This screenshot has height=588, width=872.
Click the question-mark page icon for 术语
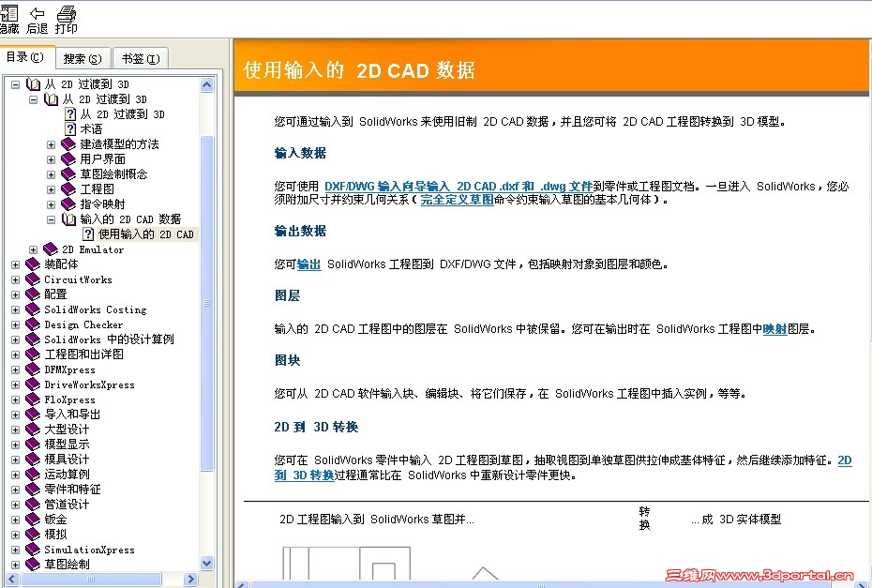70,129
